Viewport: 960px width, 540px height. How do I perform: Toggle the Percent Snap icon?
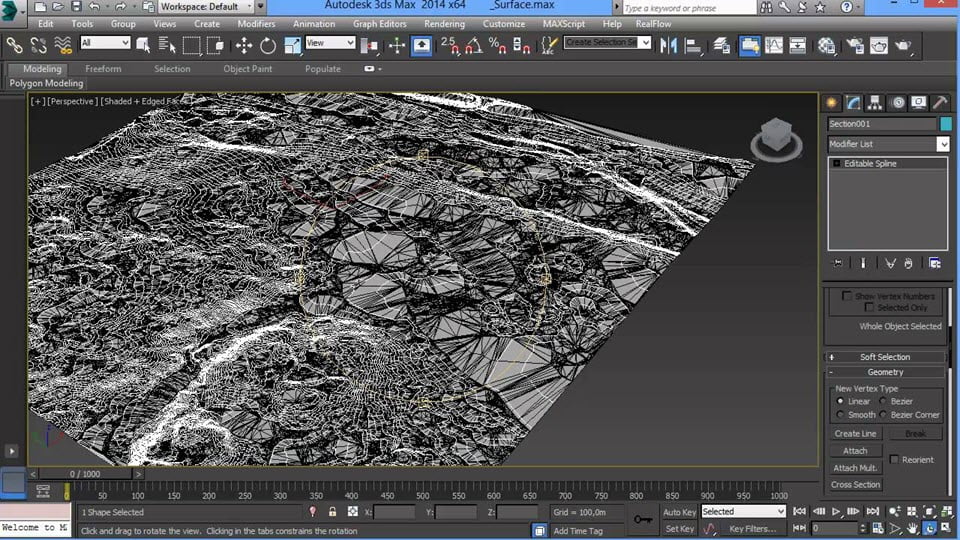[x=497, y=45]
